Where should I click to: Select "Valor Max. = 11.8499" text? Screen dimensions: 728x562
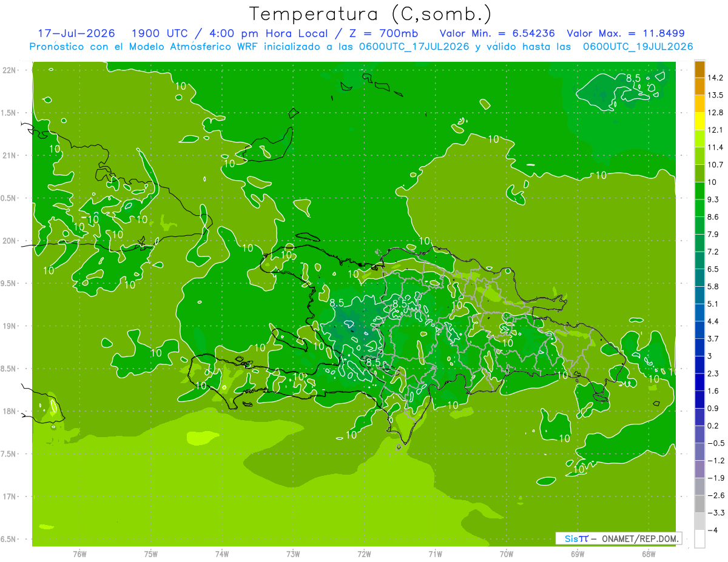pos(625,33)
